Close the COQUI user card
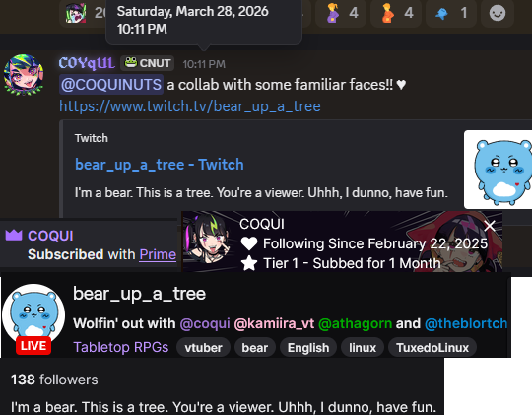The image size is (532, 415). point(490,226)
